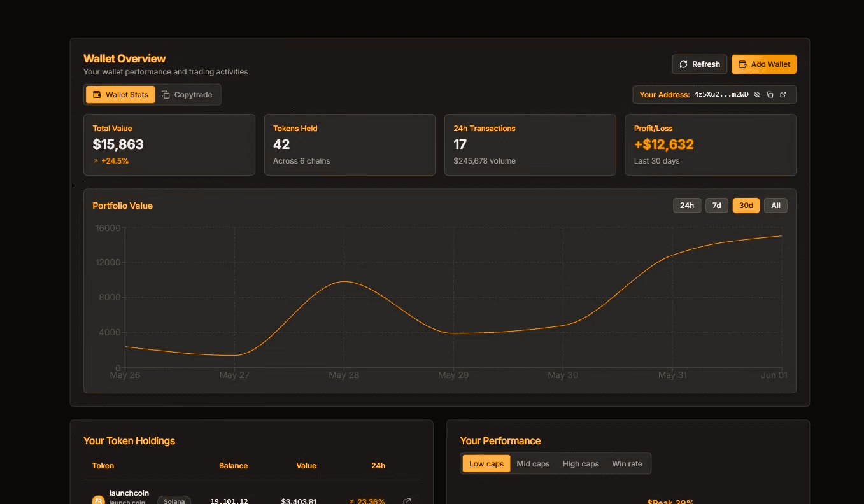This screenshot has width=864, height=504.
Task: Click the launchcoin token logo icon
Action: [x=98, y=501]
